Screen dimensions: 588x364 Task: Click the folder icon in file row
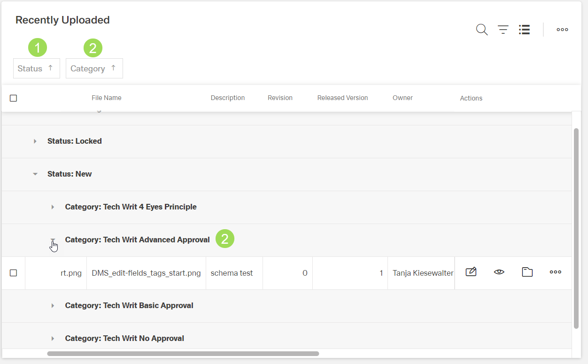point(527,272)
